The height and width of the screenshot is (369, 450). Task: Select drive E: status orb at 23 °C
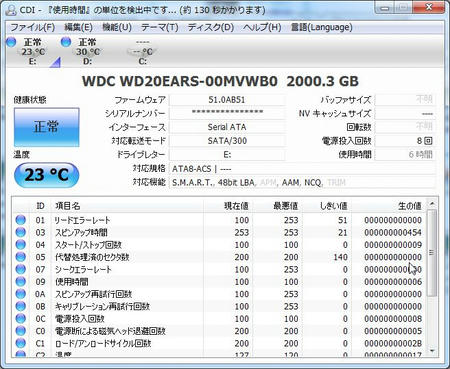[x=11, y=42]
